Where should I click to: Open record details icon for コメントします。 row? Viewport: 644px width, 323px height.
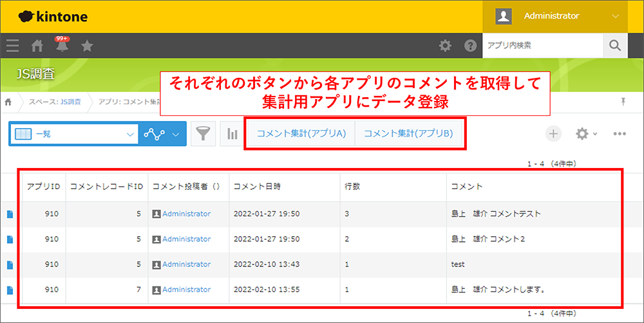pyautogui.click(x=10, y=290)
